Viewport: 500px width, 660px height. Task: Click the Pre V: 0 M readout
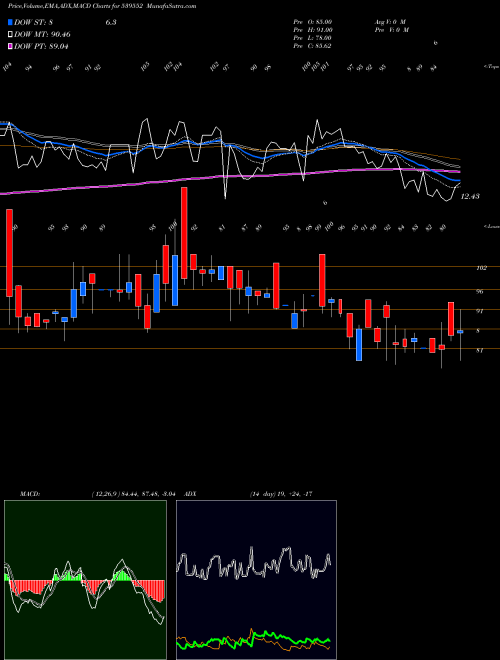392,30
